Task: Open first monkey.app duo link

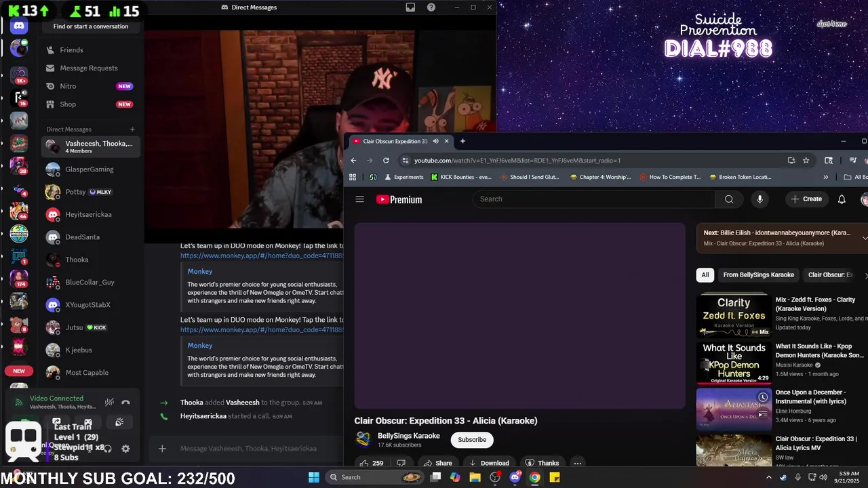Action: 262,256
